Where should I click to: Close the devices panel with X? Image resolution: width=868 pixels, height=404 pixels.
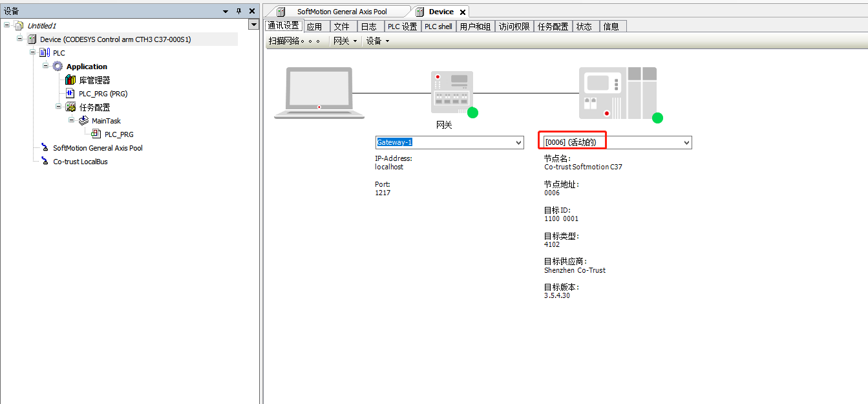[252, 11]
